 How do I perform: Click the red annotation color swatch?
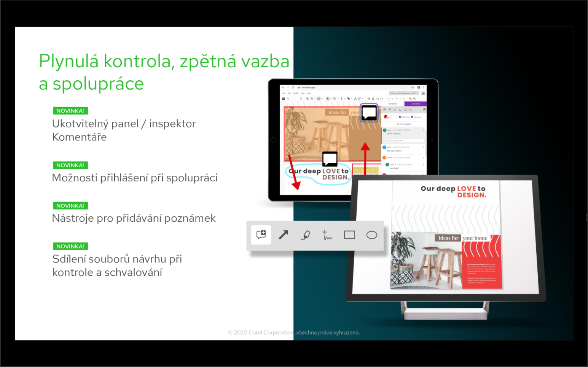point(386,117)
